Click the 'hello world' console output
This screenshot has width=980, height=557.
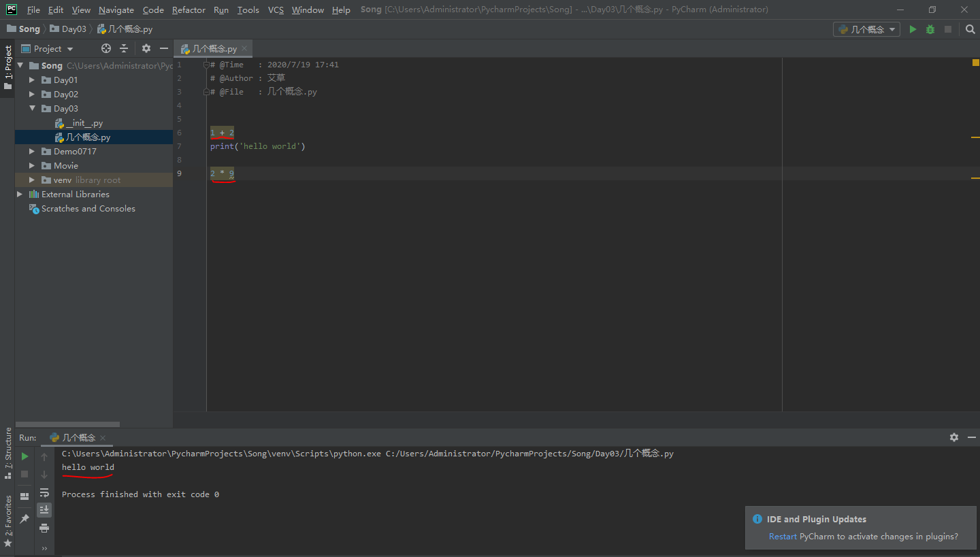pos(88,467)
